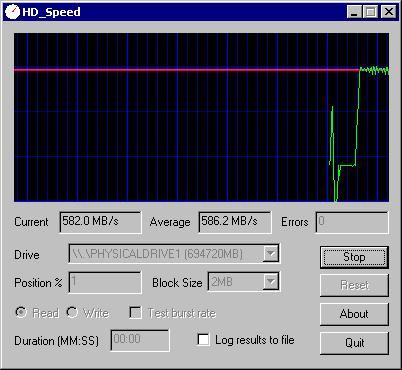Screen dimensions: 402x370
Task: Minimize the HD_Speed window
Action: pos(354,12)
